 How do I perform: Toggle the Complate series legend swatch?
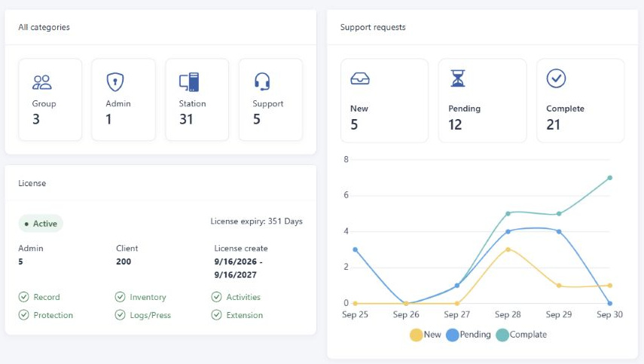coord(502,335)
